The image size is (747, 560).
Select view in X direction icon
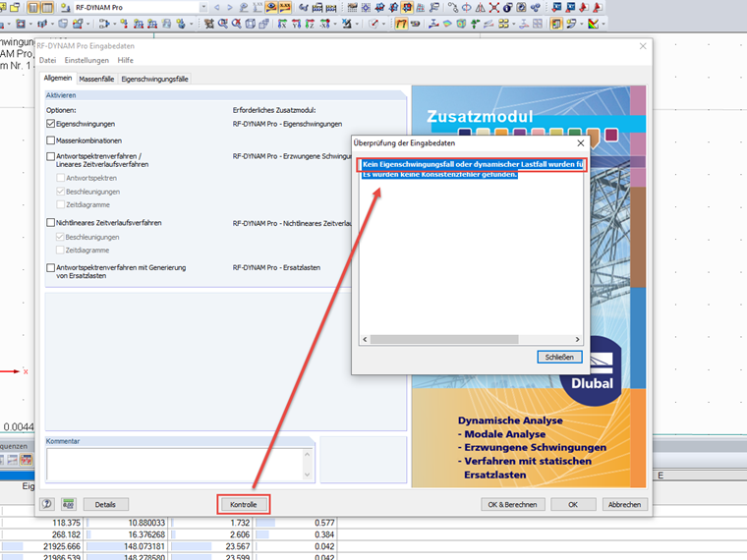[282, 24]
